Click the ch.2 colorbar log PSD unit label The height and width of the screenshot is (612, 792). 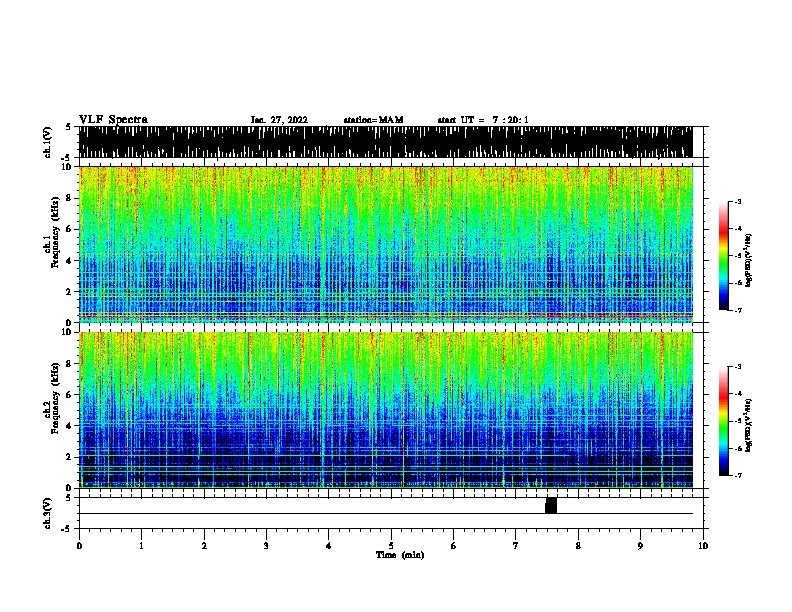pos(748,426)
